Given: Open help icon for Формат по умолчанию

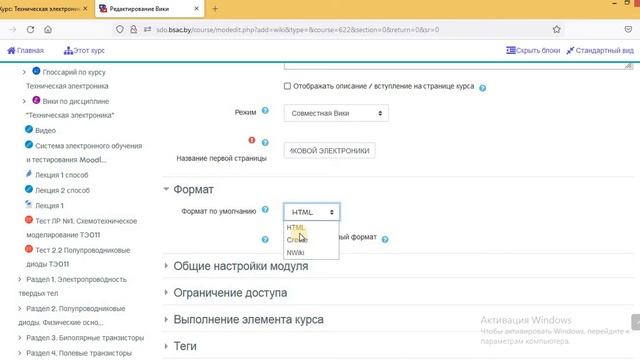Looking at the screenshot, I should (265, 209).
